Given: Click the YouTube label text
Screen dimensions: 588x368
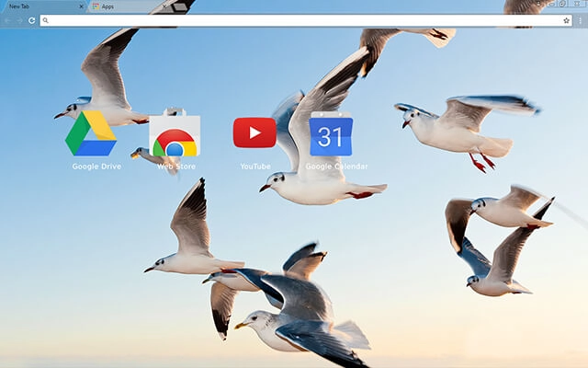Looking at the screenshot, I should tap(255, 167).
